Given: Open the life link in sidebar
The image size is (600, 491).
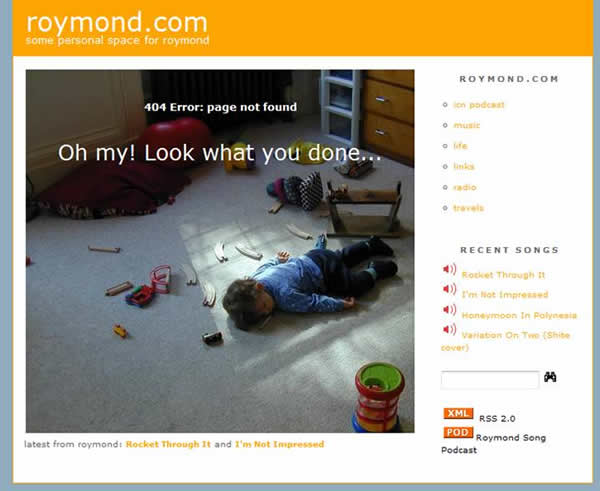Looking at the screenshot, I should (x=460, y=146).
